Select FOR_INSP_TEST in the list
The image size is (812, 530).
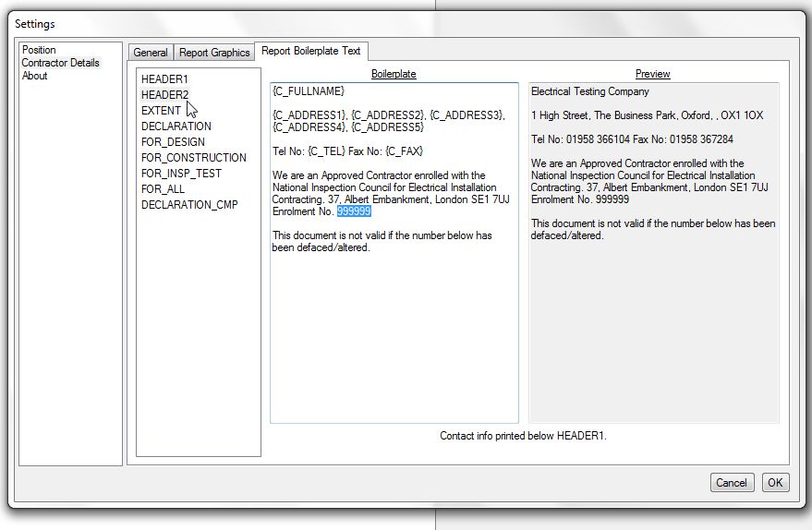coord(181,174)
